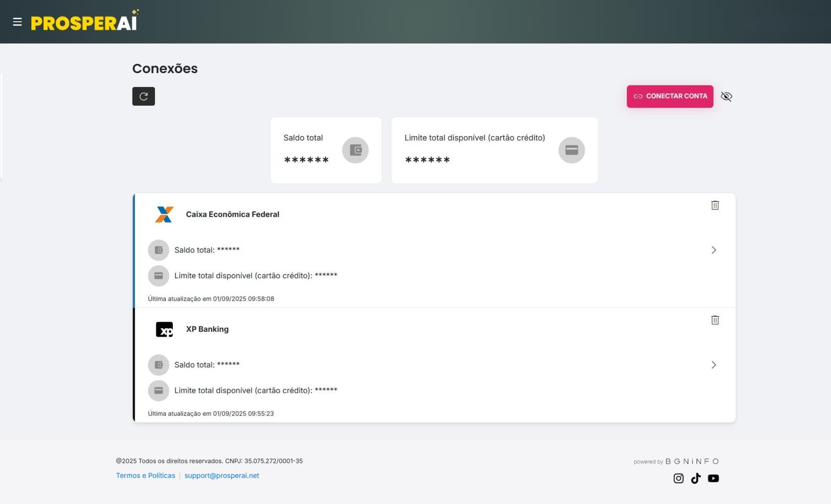This screenshot has width=831, height=504.
Task: Click the wallet icon in Caixa row
Action: [x=158, y=250]
